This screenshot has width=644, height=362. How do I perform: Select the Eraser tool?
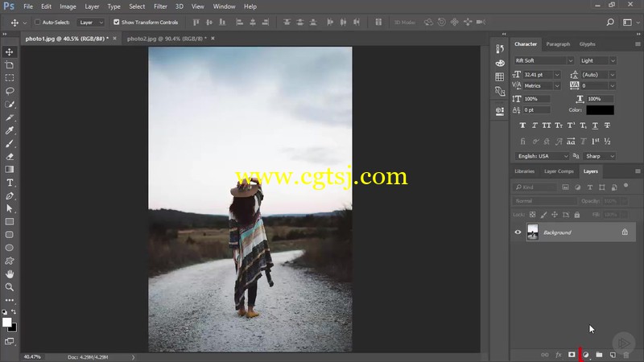[x=10, y=157]
